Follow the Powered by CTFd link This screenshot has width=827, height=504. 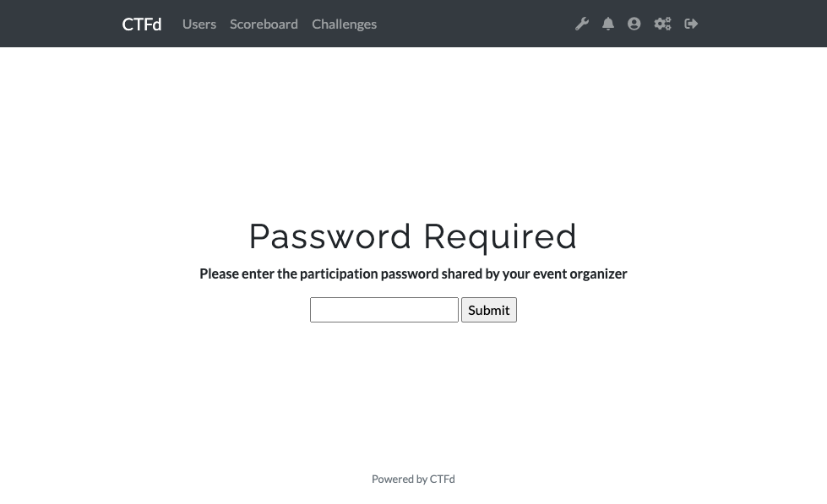(x=413, y=479)
